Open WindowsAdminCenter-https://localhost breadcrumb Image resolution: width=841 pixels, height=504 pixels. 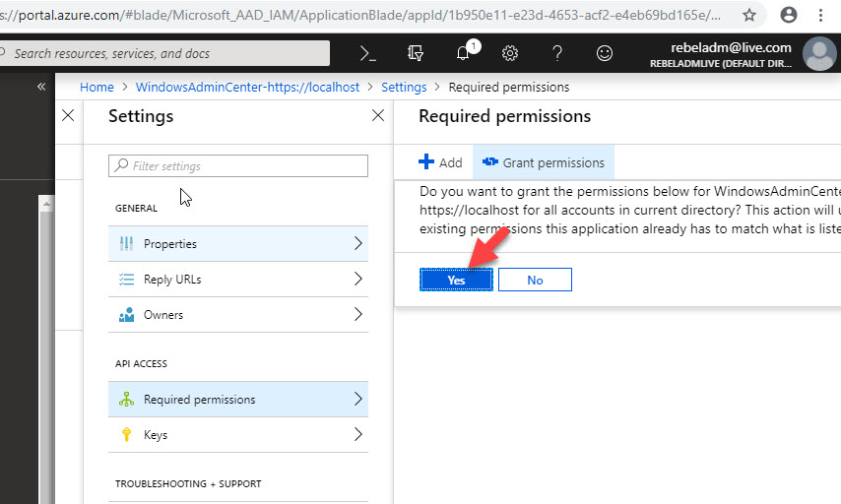tap(247, 87)
